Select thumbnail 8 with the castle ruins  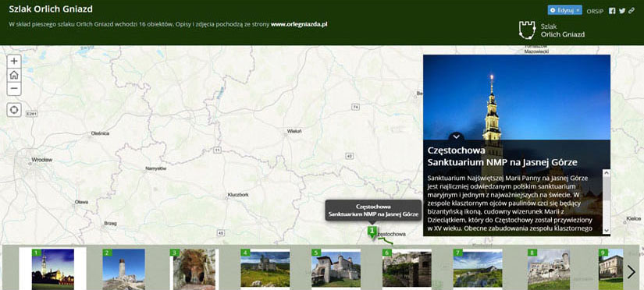pyautogui.click(x=548, y=269)
